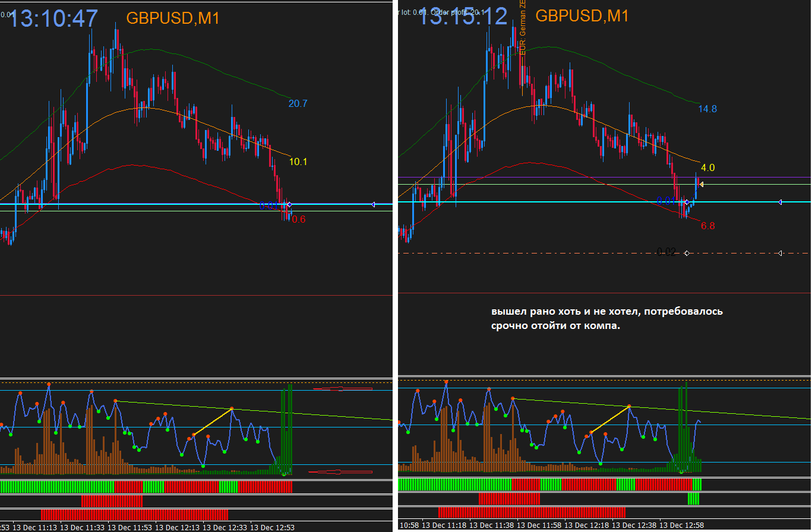Click the GBPUSD,M1 title on the left chart
Image resolution: width=812 pixels, height=532 pixels.
pyautogui.click(x=173, y=18)
